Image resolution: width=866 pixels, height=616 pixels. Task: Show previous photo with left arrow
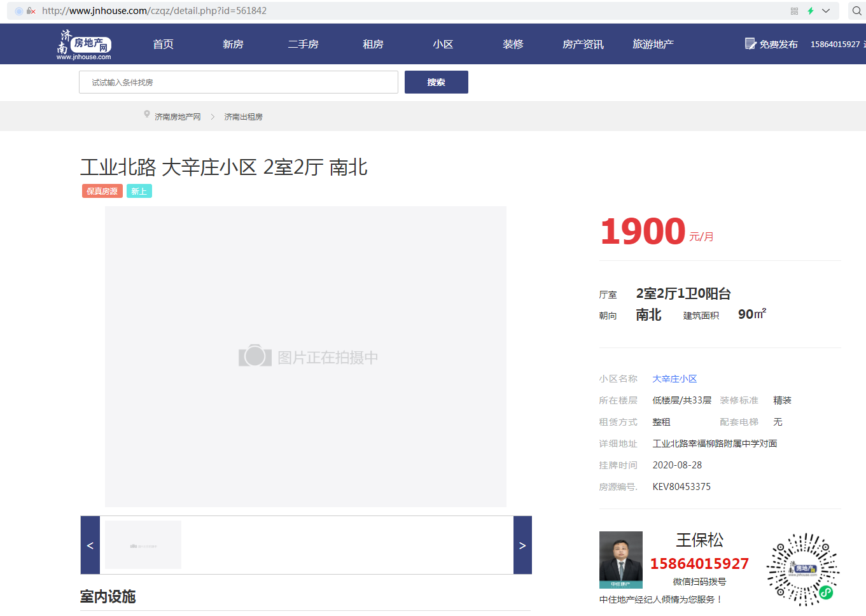(90, 545)
